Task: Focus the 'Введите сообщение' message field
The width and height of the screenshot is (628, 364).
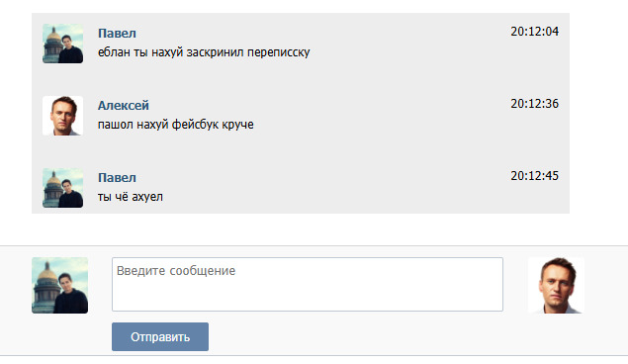Action: pos(308,284)
